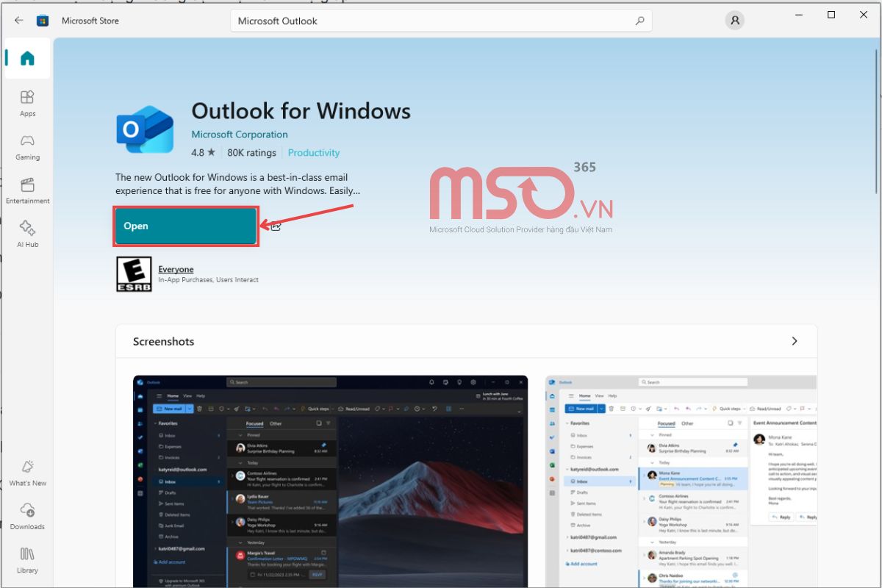
Task: Open the user profile account icon
Action: [734, 21]
